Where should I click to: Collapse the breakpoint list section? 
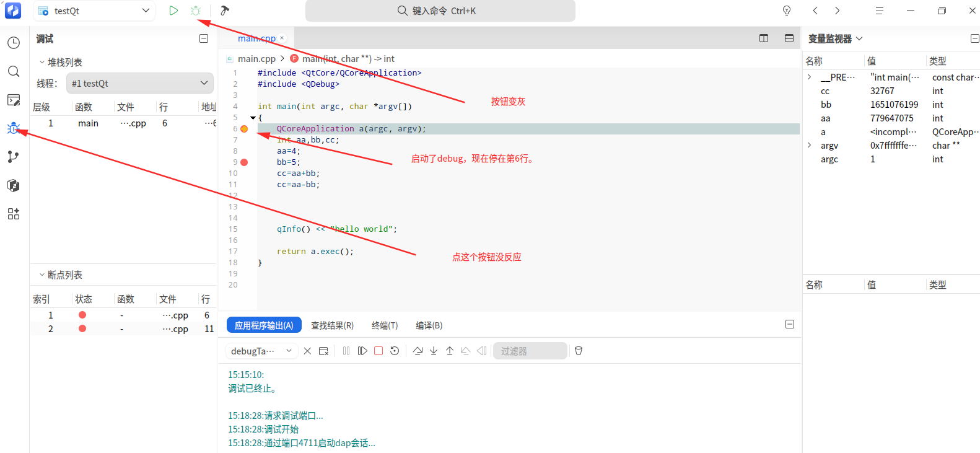(42, 275)
